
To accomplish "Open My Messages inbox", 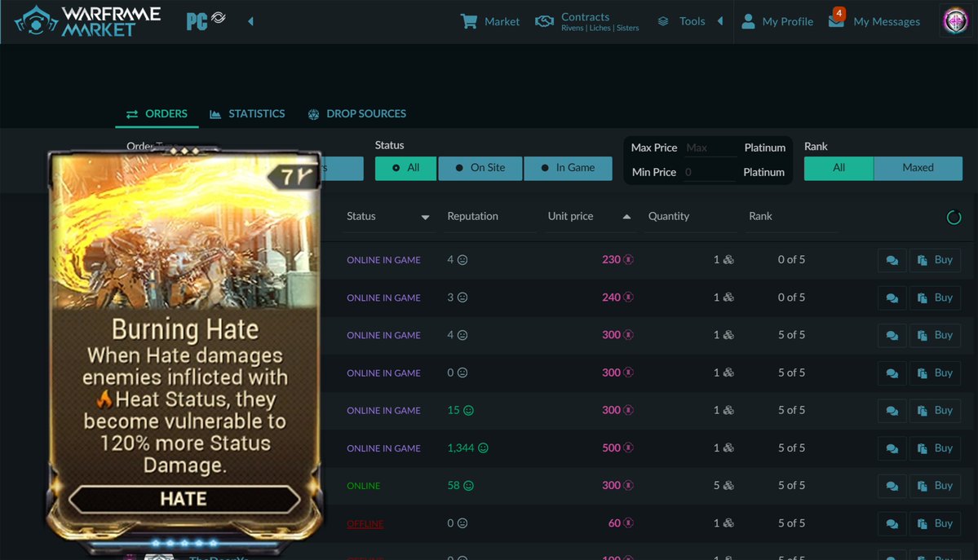I will 874,21.
